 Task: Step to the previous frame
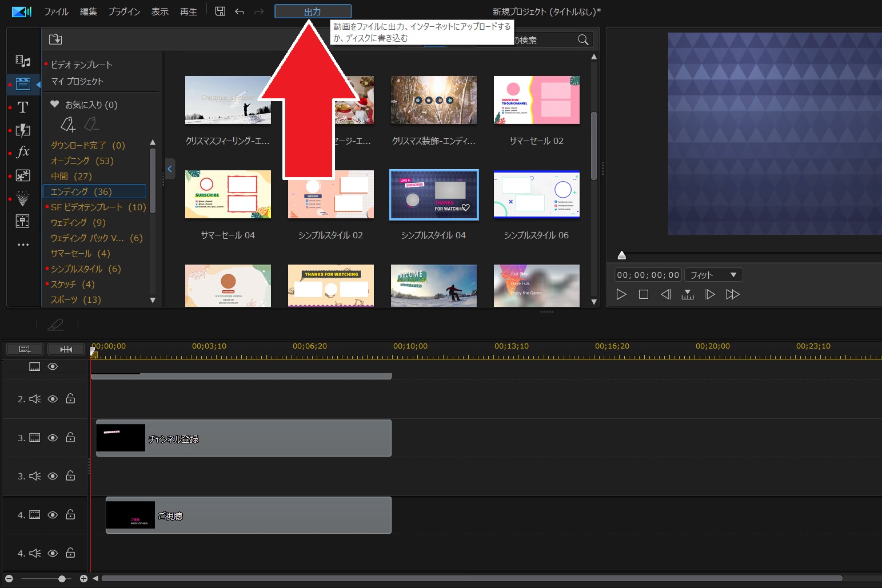point(666,294)
